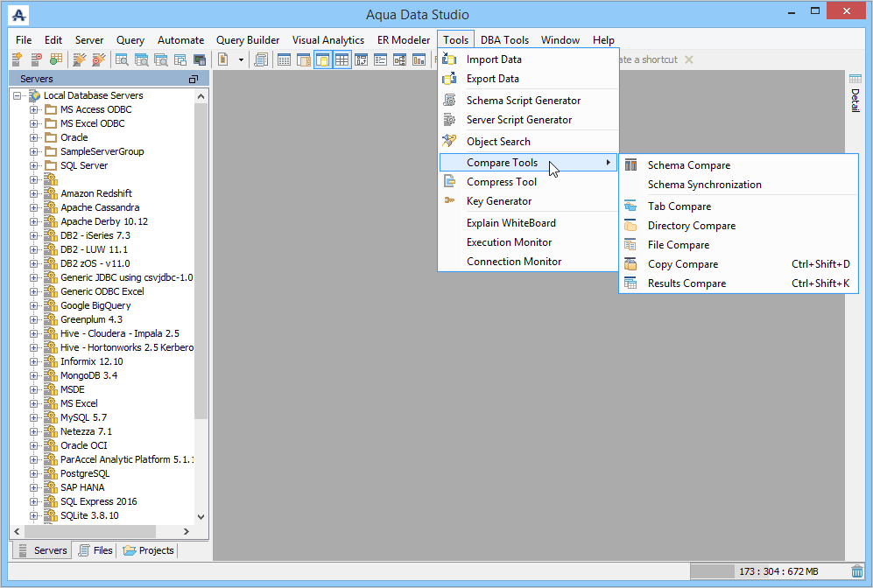Image resolution: width=873 pixels, height=588 pixels.
Task: Open the DBA Tools menu
Action: pyautogui.click(x=504, y=40)
